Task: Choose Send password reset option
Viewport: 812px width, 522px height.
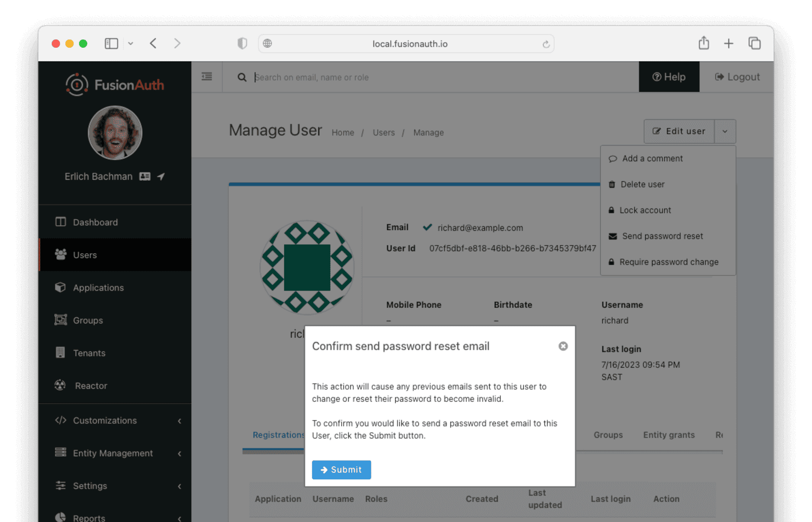Action: tap(668, 236)
